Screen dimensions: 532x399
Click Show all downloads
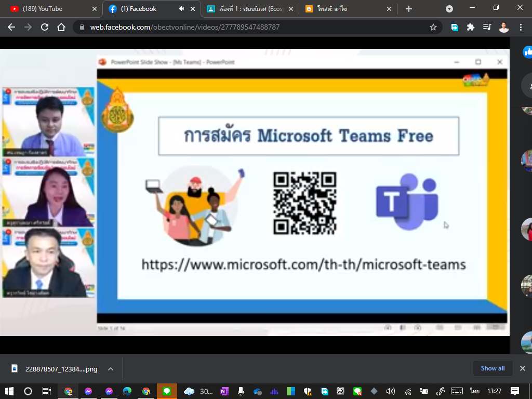pyautogui.click(x=493, y=368)
